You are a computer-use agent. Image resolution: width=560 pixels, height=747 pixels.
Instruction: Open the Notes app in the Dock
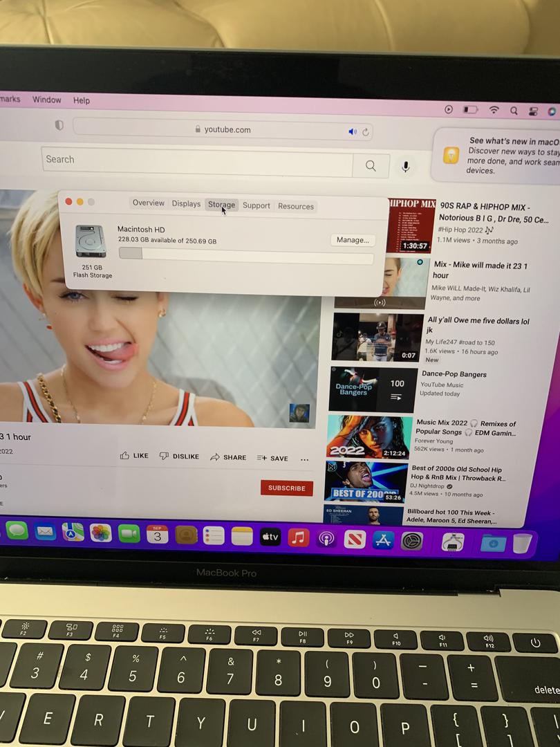pyautogui.click(x=242, y=537)
